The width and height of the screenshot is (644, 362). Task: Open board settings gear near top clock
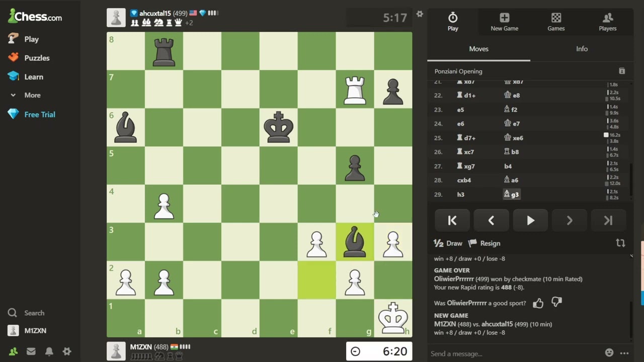(420, 14)
